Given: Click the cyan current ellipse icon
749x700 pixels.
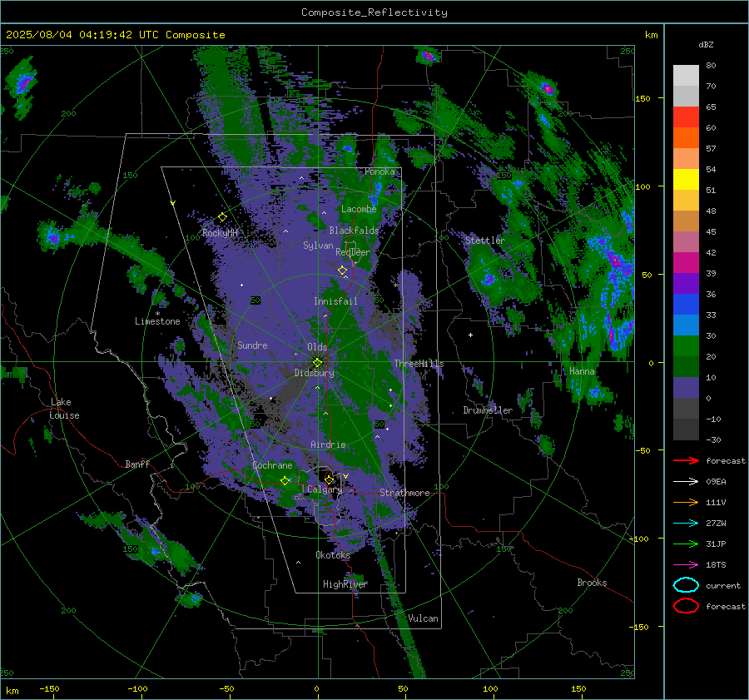Looking at the screenshot, I should pyautogui.click(x=686, y=585).
